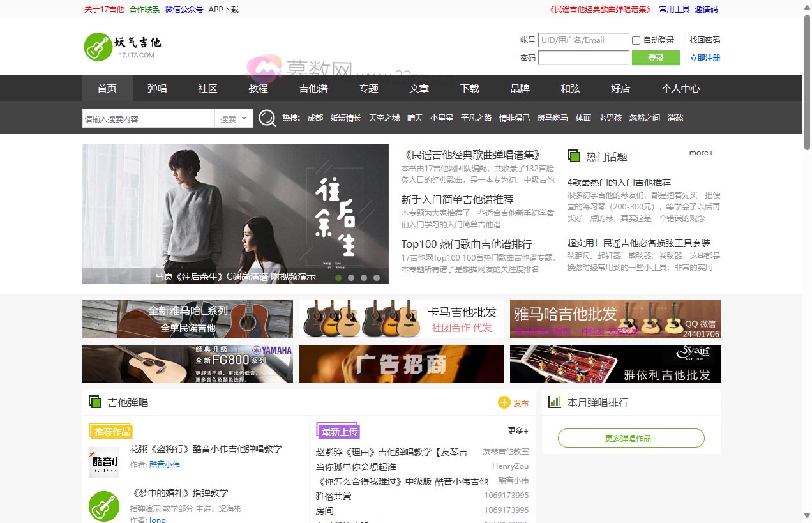Screen dimensions: 812x523
Task: Open the 社区 menu item
Action: pos(207,88)
